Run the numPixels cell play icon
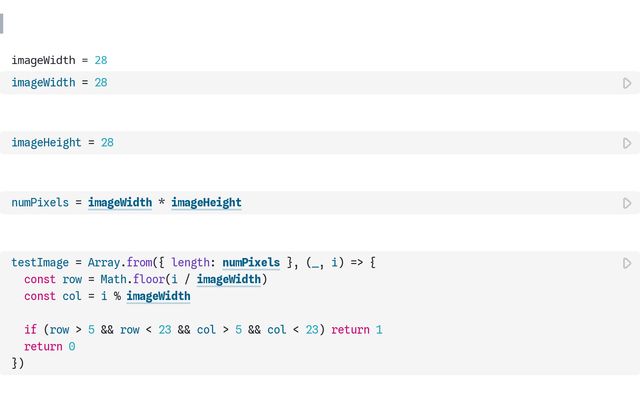 pos(627,203)
